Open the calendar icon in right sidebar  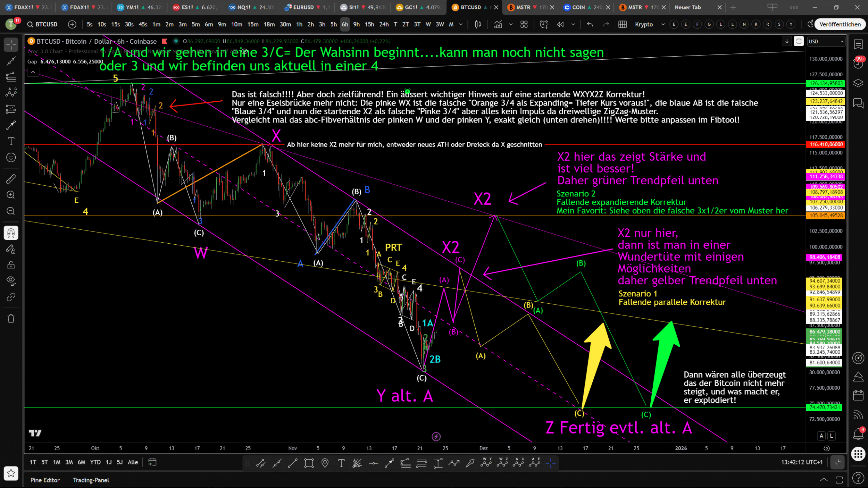click(858, 395)
